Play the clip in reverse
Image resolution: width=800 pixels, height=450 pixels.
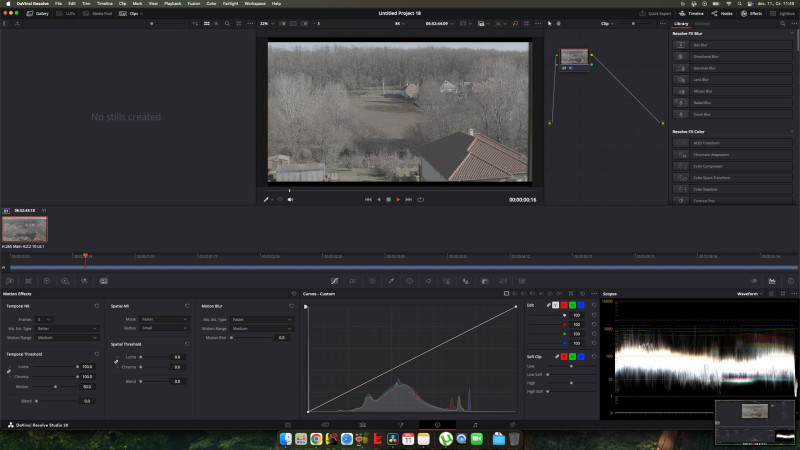pos(379,199)
